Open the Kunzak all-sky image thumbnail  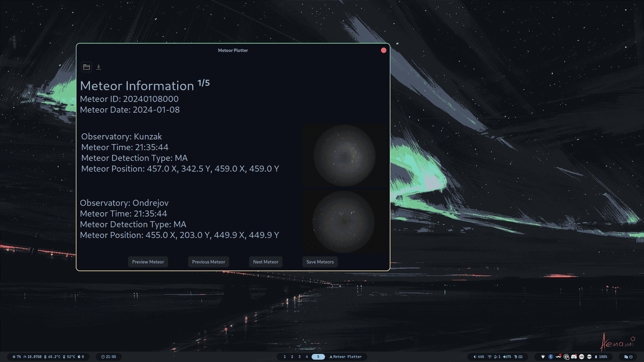point(345,155)
